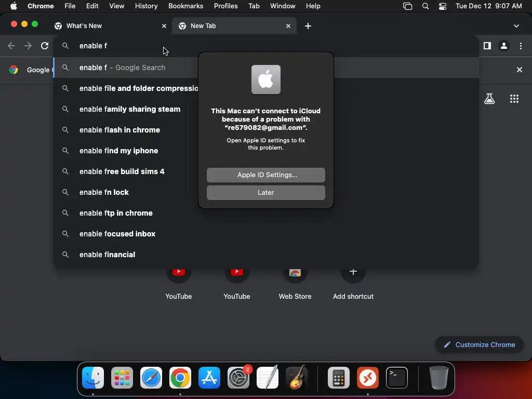Open Control Center in menu bar

pyautogui.click(x=443, y=6)
